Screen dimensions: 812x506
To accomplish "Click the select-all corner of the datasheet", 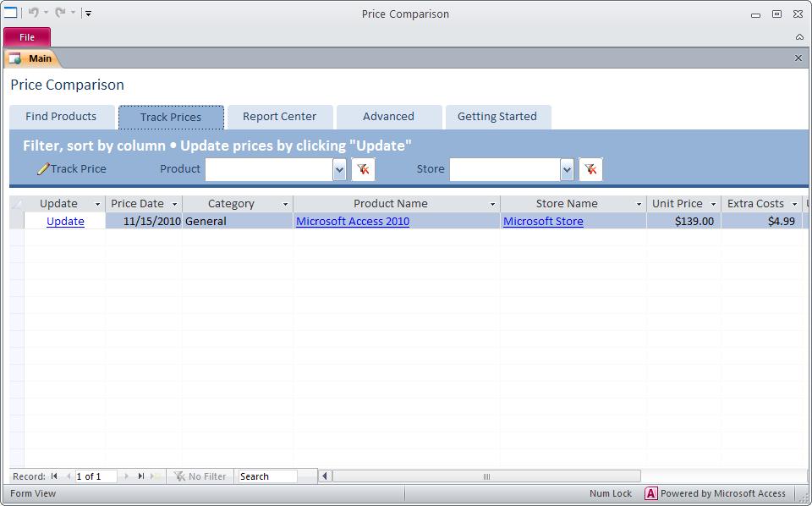I will [17, 204].
